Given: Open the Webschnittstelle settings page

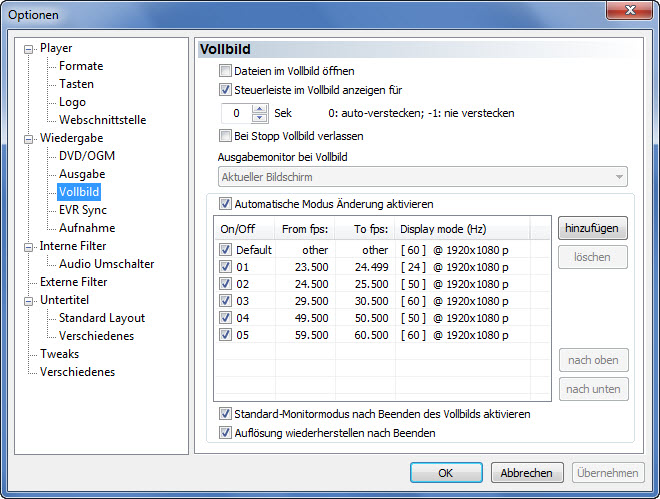Looking at the screenshot, I should 102,120.
